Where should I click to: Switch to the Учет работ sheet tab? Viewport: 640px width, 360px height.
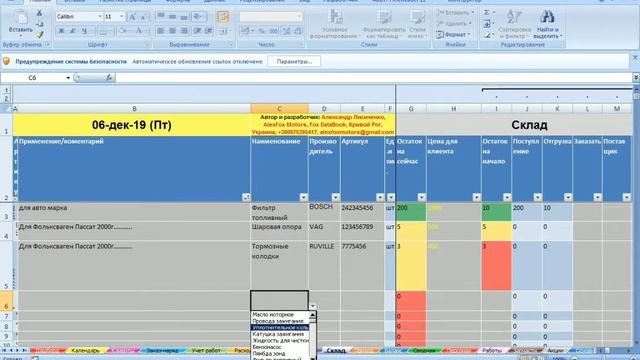pyautogui.click(x=206, y=351)
